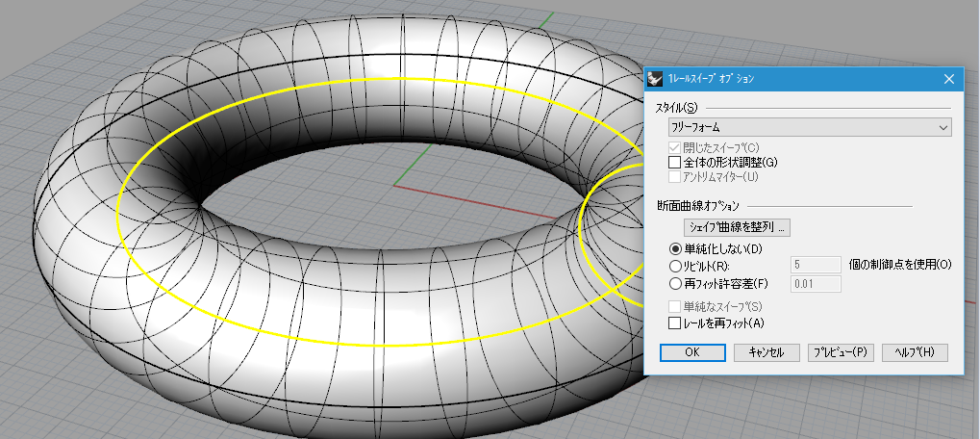Enable 全体の形状調整(G) checkbox

pyautogui.click(x=674, y=162)
